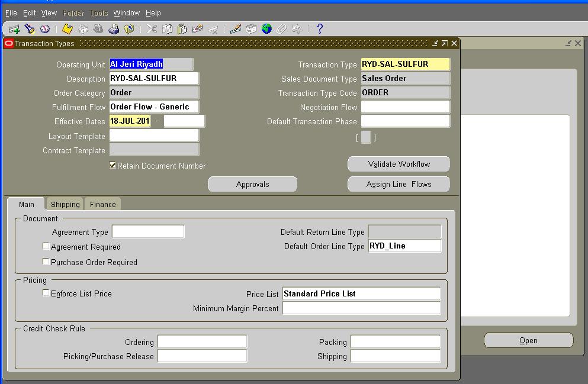This screenshot has width=588, height=384.
Task: Click the Validate Workflow button
Action: tap(398, 164)
